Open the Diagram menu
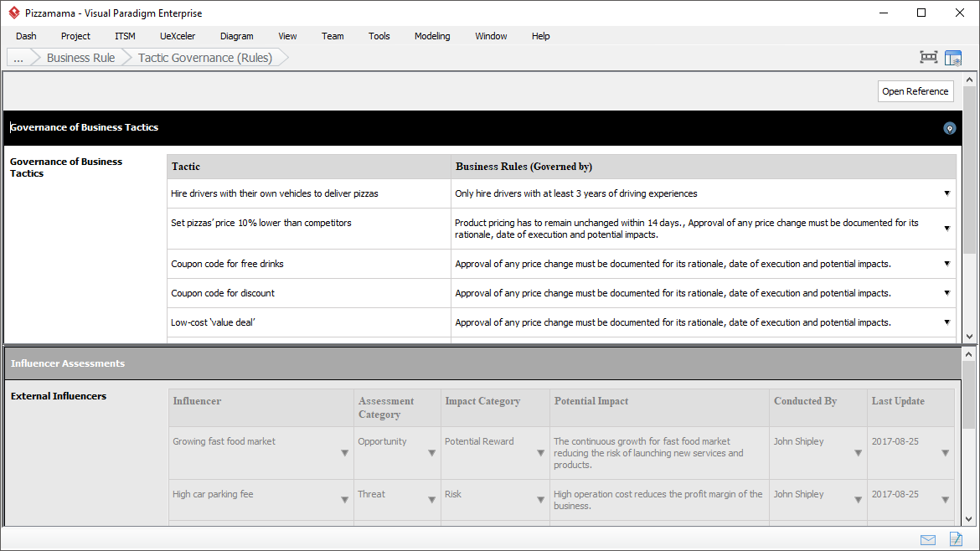 tap(237, 36)
